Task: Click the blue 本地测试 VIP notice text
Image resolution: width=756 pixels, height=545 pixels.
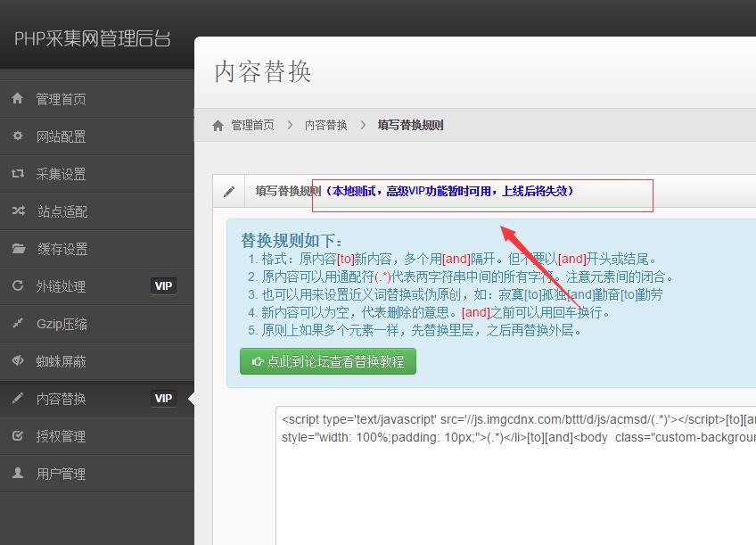Action: coord(448,192)
